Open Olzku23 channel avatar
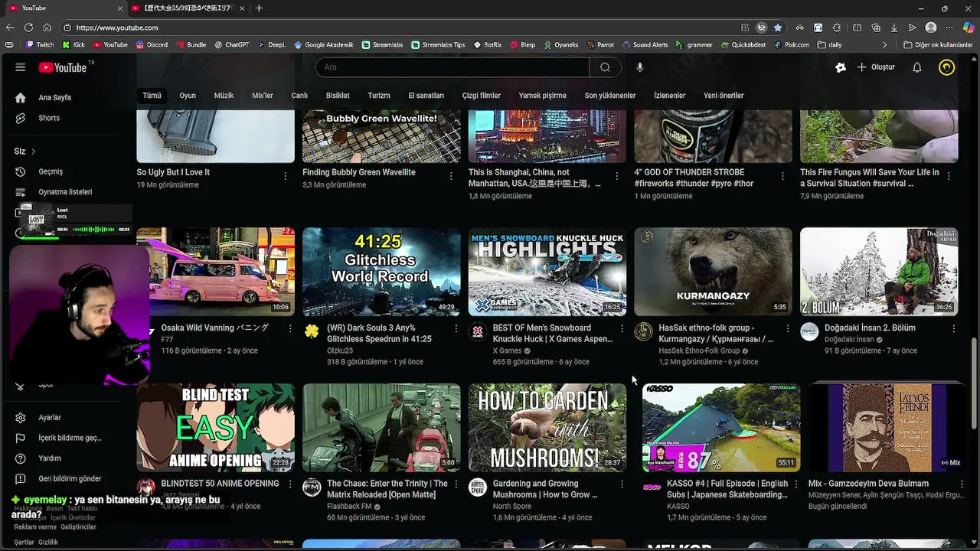The image size is (980, 551). click(312, 331)
